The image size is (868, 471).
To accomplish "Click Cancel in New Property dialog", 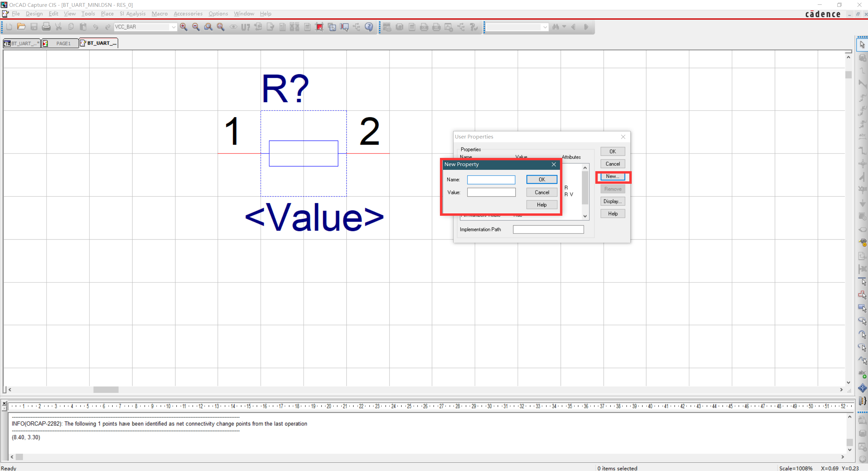I will [542, 192].
